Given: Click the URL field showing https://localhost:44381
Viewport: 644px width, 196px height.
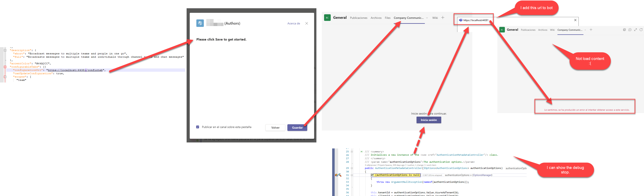Looking at the screenshot, I should [x=476, y=20].
